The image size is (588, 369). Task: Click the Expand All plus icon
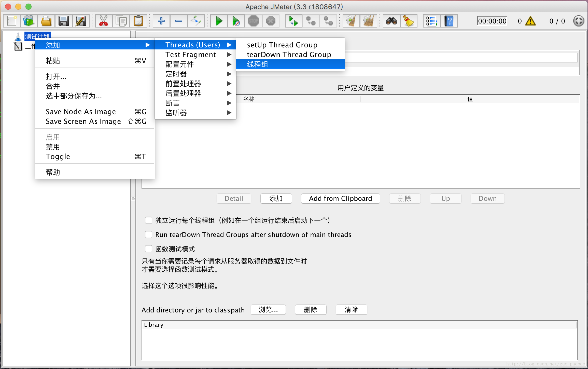(161, 21)
